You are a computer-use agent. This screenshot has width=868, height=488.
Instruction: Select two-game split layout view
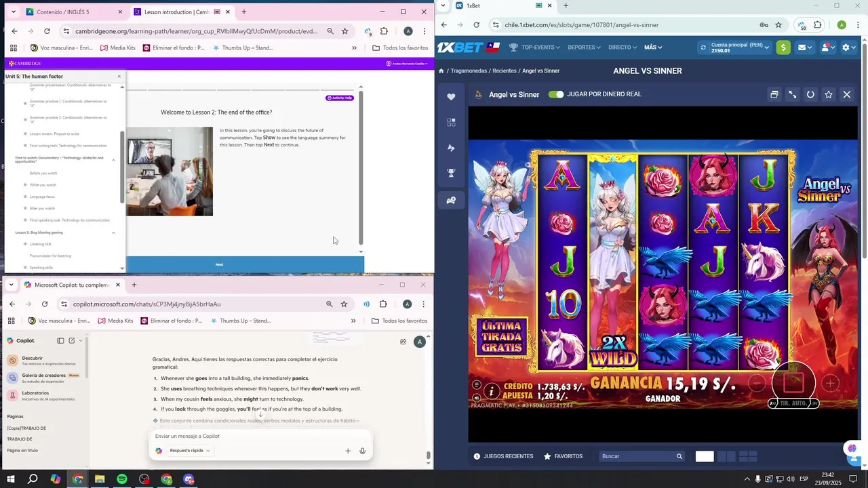pyautogui.click(x=726, y=456)
